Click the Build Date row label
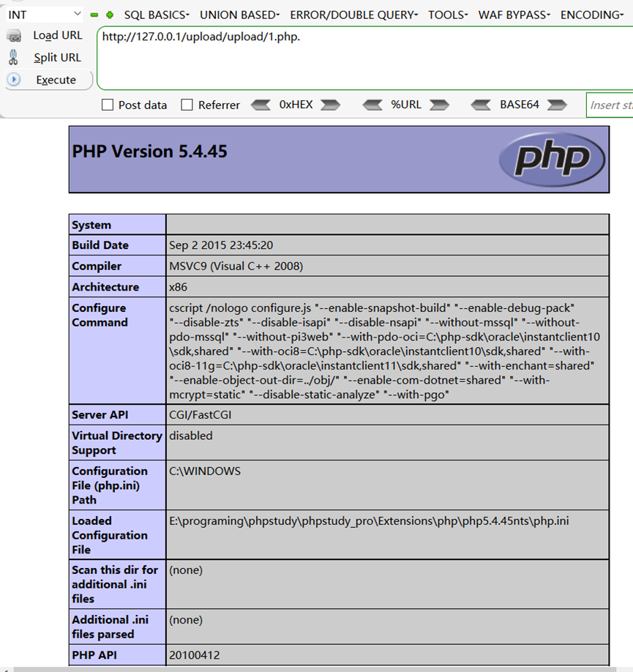Viewport: 633px width, 672px height. (100, 245)
